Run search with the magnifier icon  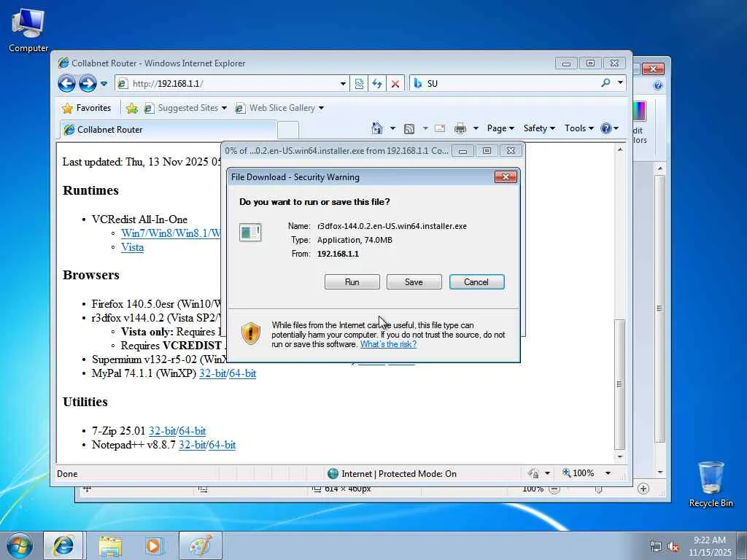click(605, 83)
